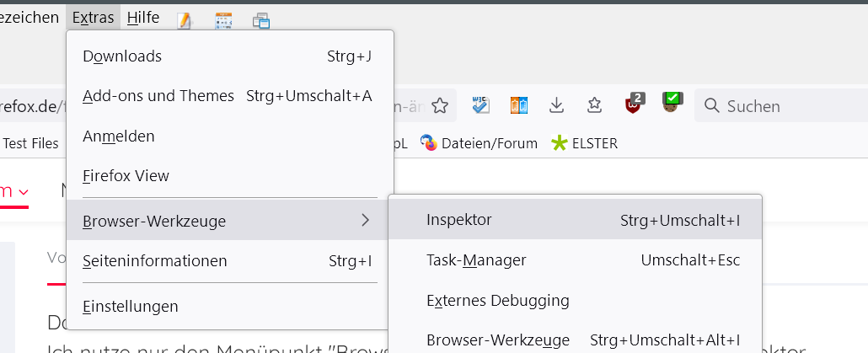Choose Add-ons und Themes menu entry
Image resolution: width=868 pixels, height=353 pixels.
(158, 96)
